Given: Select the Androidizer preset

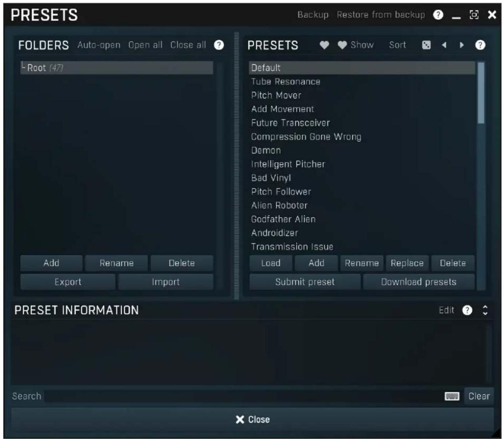Looking at the screenshot, I should 362,233.
